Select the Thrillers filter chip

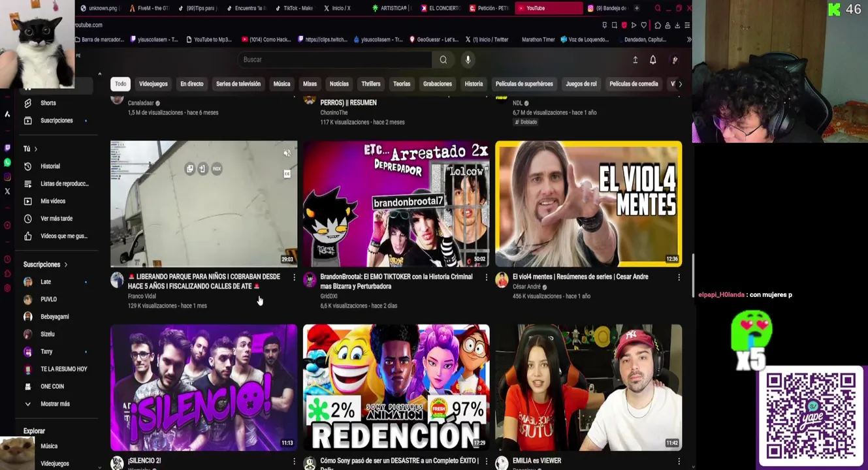coord(371,84)
